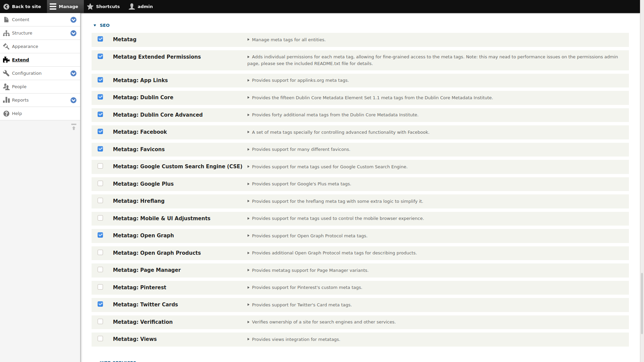644x362 pixels.
Task: Open the admin user account menu
Action: (x=141, y=6)
